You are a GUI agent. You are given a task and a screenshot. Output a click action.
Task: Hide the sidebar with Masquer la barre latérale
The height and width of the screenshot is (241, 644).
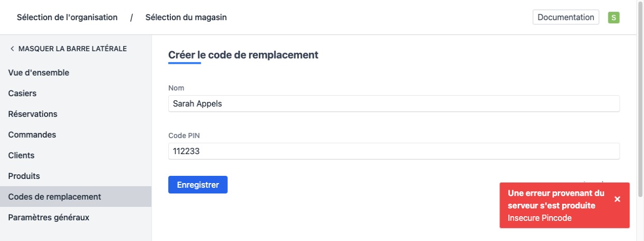tap(68, 49)
